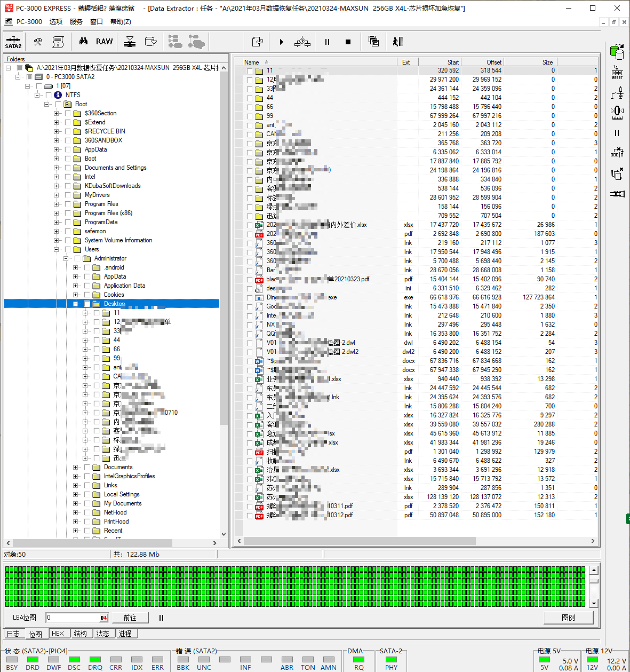Collapse the Users folder node
Viewport: 630px width, 672px height.
[57, 249]
